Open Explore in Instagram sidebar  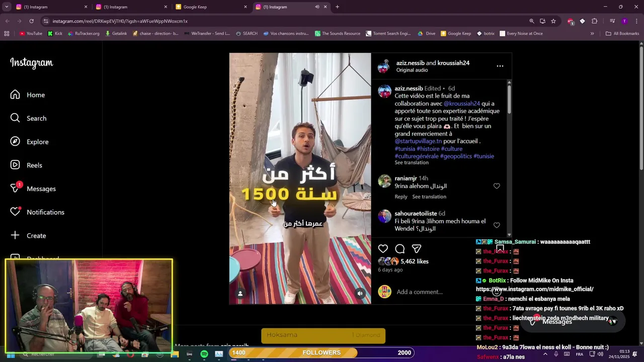[30, 142]
